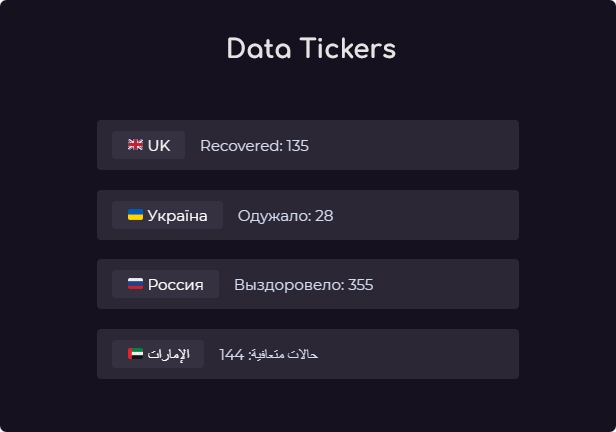Click the number 355 in Россия row
This screenshot has height=432, width=616.
(360, 285)
